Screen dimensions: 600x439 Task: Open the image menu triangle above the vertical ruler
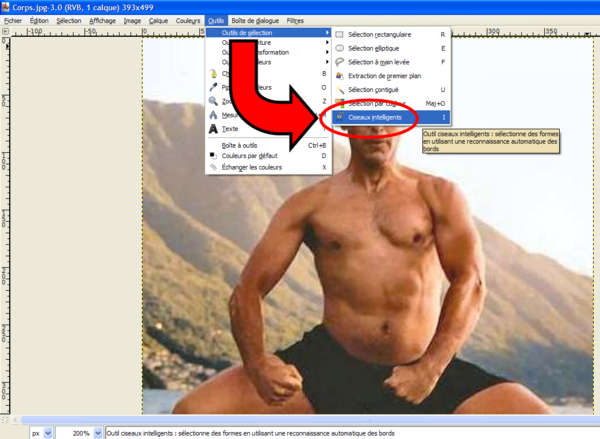tap(5, 31)
